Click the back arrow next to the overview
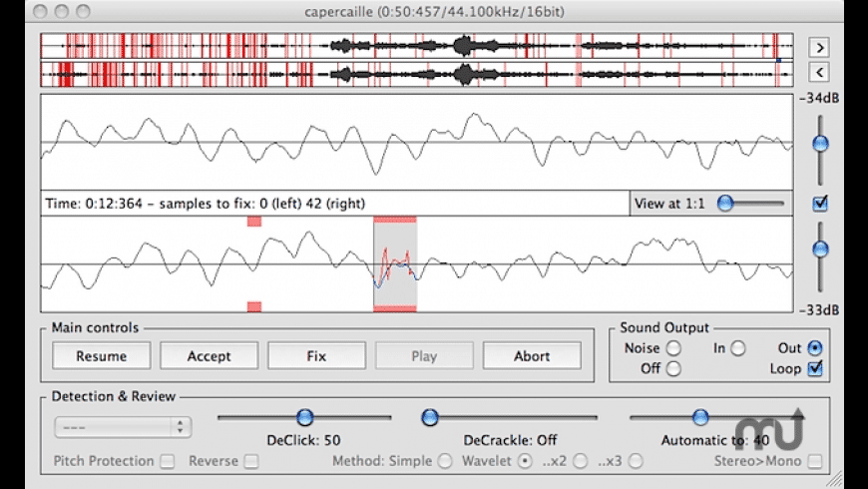 click(x=819, y=72)
